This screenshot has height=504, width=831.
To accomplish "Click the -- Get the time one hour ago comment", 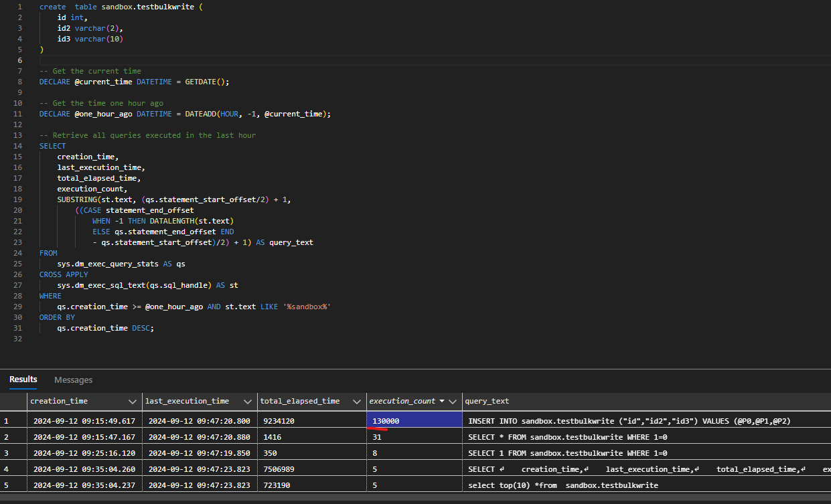I will 101,103.
